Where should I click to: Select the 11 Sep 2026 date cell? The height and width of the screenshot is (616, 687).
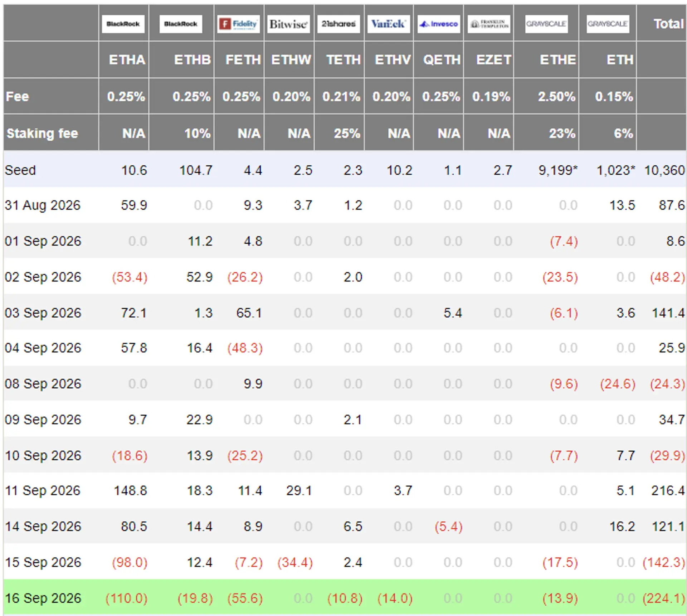click(43, 490)
